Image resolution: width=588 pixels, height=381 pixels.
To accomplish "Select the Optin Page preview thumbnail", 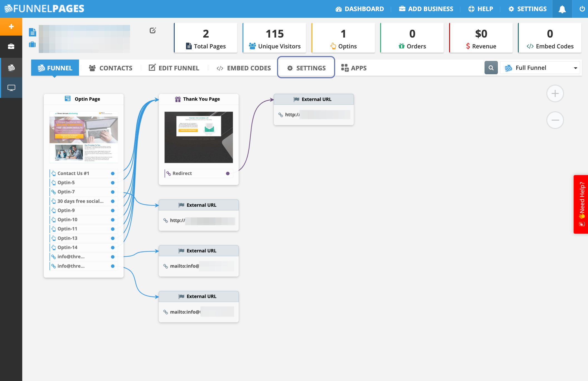I will pos(84,137).
